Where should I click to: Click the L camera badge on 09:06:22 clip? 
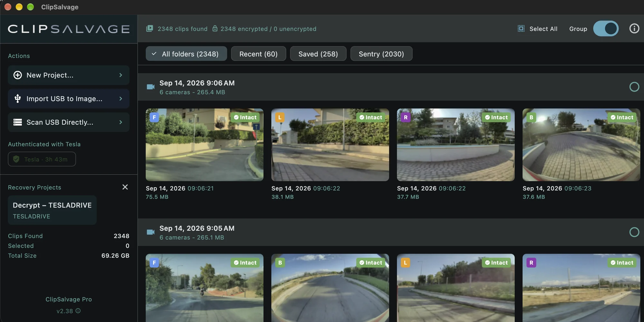click(280, 117)
